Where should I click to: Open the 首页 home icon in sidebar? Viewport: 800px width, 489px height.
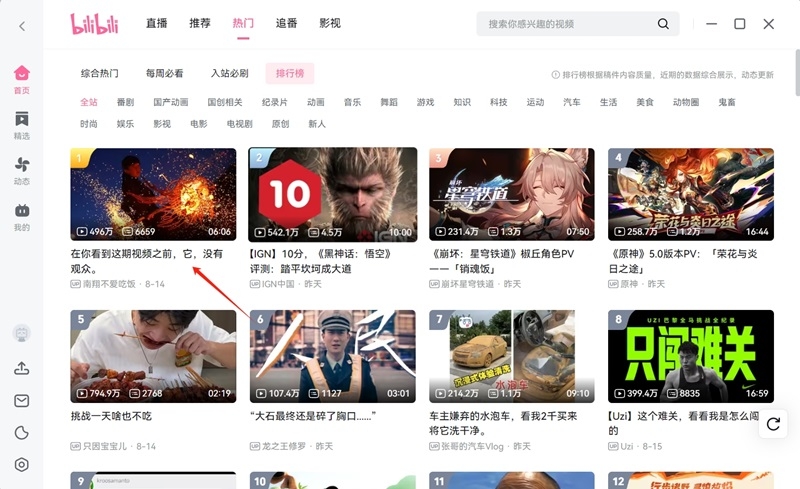[21, 79]
